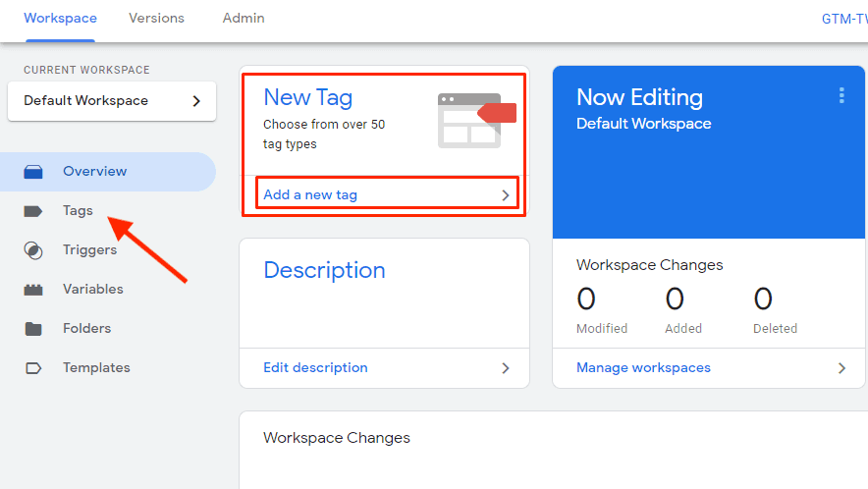Open the three-dot menu on Now Editing card
This screenshot has height=489, width=868.
tap(841, 95)
